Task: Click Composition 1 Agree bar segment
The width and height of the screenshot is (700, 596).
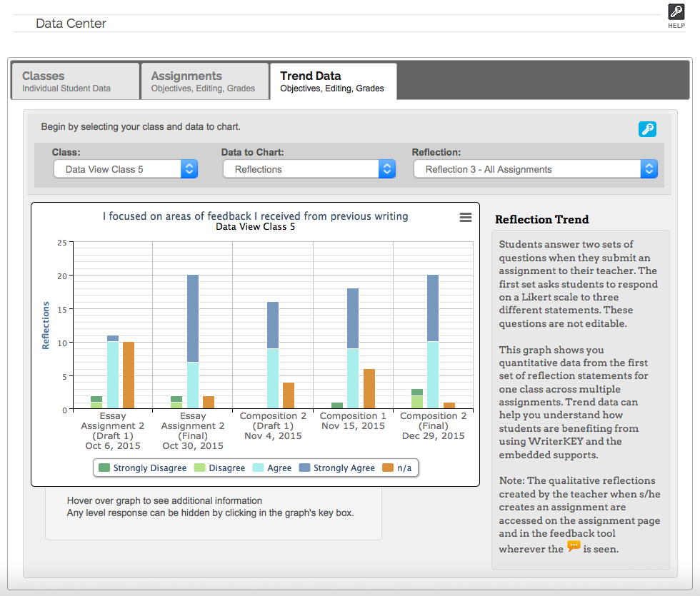Action: point(353,378)
